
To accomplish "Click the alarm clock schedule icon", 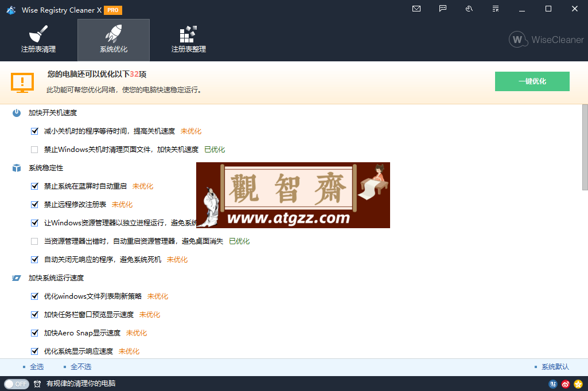I will [37, 384].
